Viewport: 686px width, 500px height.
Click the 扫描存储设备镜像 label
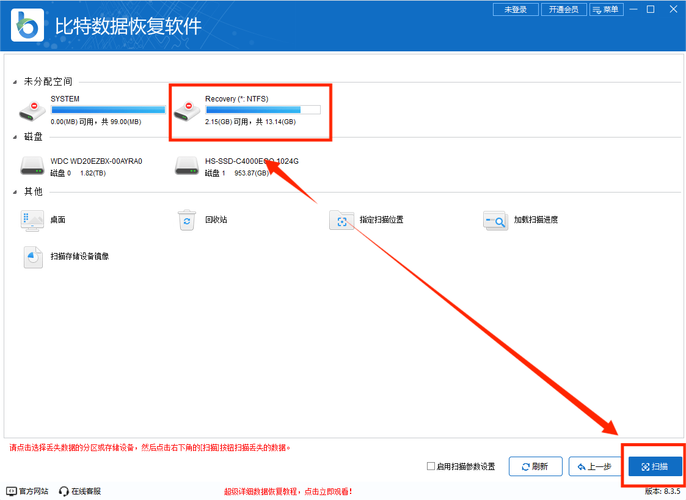click(80, 256)
